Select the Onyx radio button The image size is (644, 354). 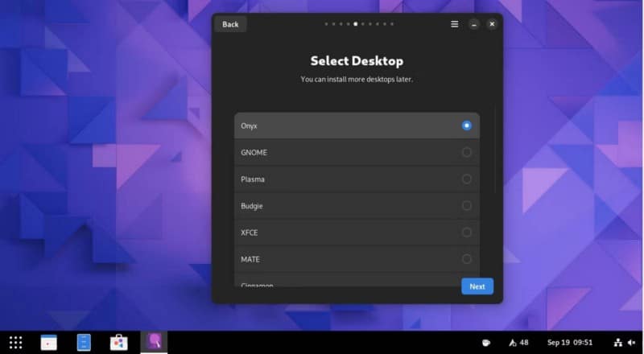click(x=467, y=126)
